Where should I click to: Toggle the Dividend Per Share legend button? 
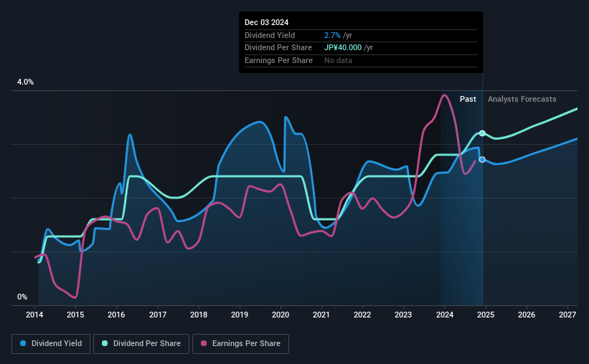[141, 344]
